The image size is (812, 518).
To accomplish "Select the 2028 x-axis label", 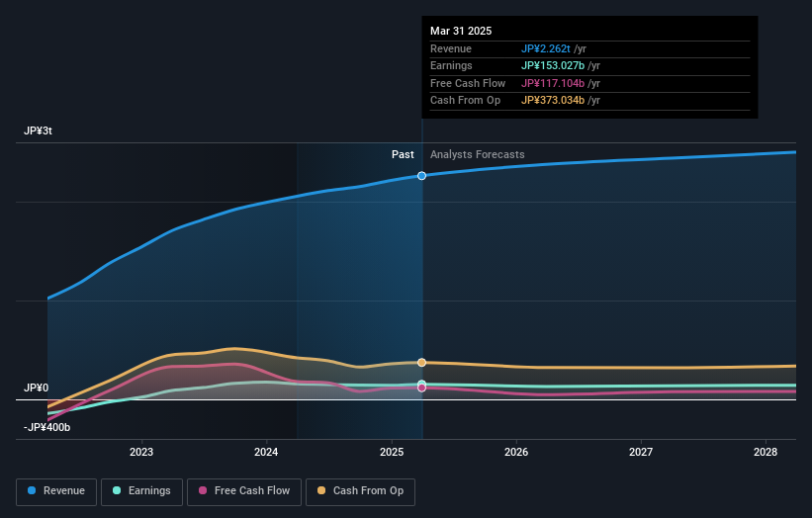I will pos(766,453).
